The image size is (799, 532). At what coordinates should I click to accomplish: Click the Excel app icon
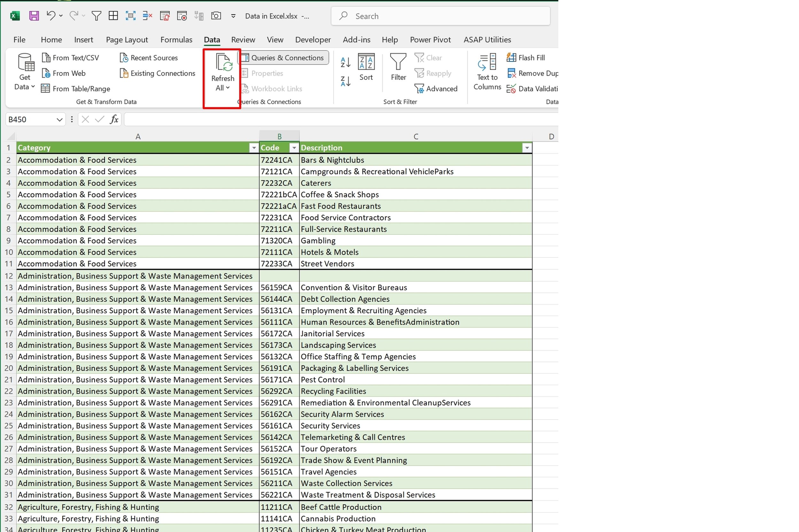pyautogui.click(x=15, y=16)
